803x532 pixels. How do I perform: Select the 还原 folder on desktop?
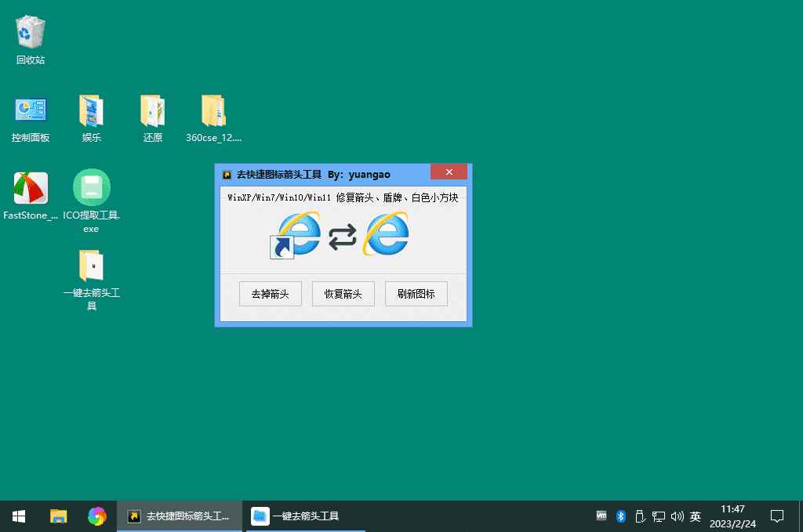(x=153, y=118)
